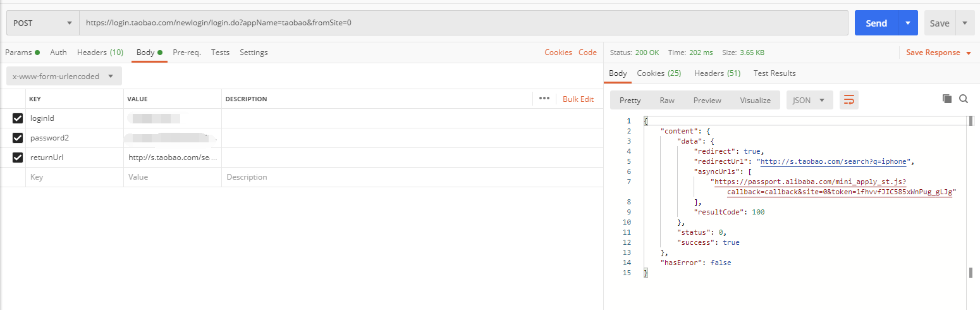Open the passport.alibaba.com asyncUrls link
Screen dimensions: 980x310
click(833, 187)
